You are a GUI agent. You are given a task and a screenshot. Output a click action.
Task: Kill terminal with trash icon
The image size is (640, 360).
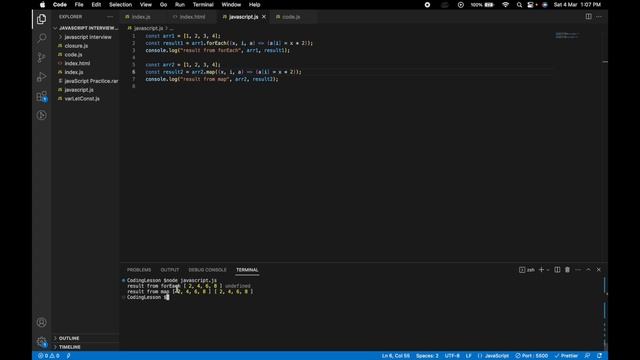coord(567,270)
